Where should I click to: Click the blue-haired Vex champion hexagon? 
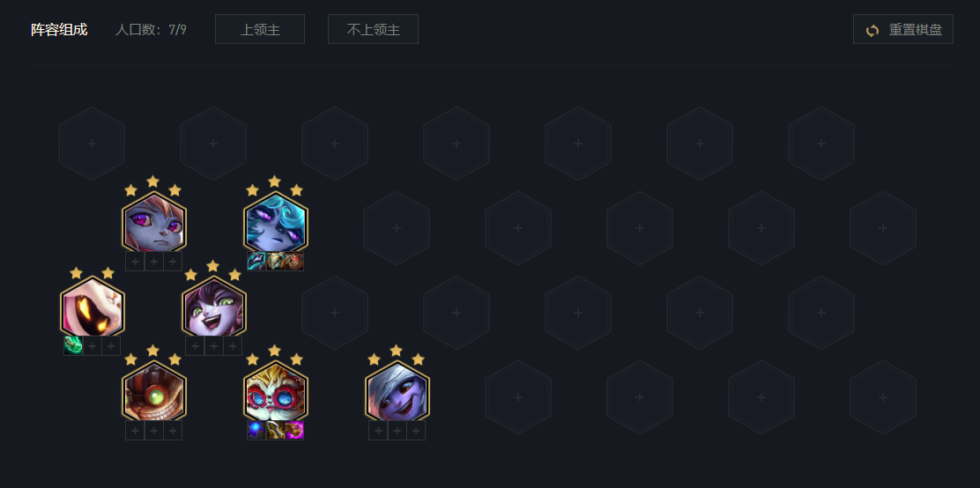click(275, 223)
